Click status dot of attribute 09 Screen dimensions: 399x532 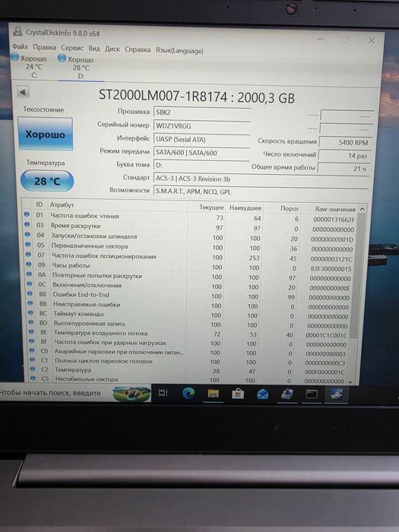[x=29, y=264]
